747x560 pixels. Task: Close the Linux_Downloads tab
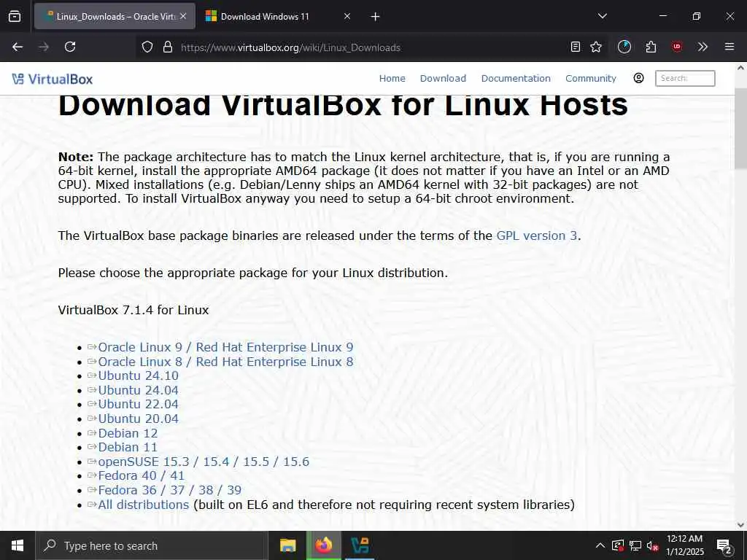[183, 16]
